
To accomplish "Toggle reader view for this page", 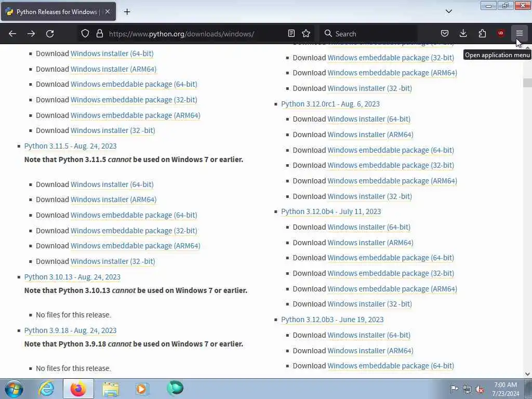I will click(291, 33).
